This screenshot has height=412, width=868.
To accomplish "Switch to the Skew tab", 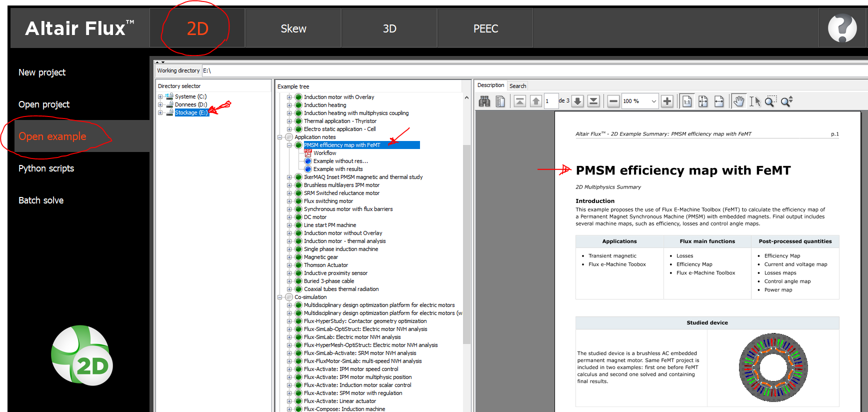I will (293, 28).
